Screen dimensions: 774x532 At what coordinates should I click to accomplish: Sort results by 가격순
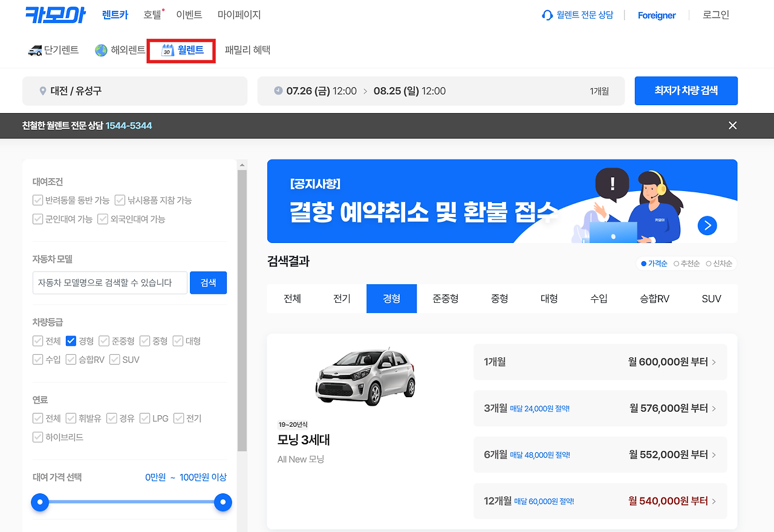(654, 264)
